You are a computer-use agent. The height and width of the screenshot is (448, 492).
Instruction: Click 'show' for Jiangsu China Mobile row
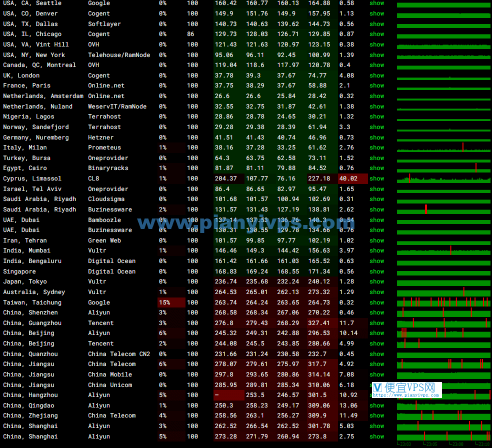coord(376,374)
